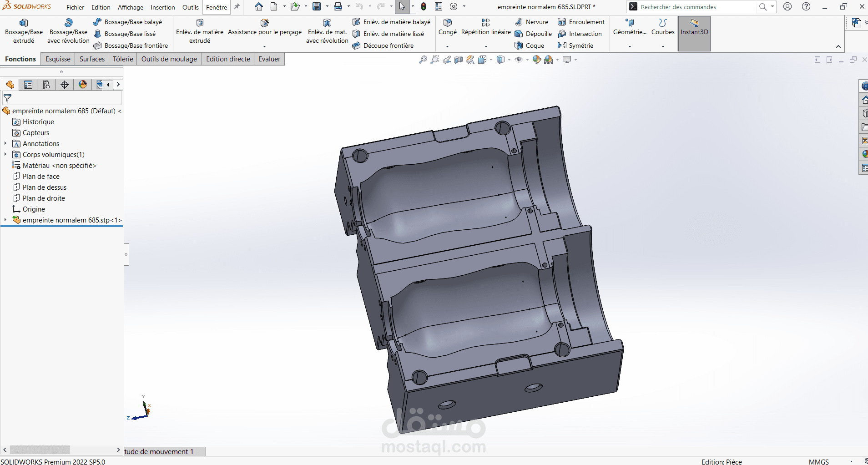This screenshot has width=868, height=465.
Task: Select the Bossage/Base extrudé tool
Action: click(24, 31)
